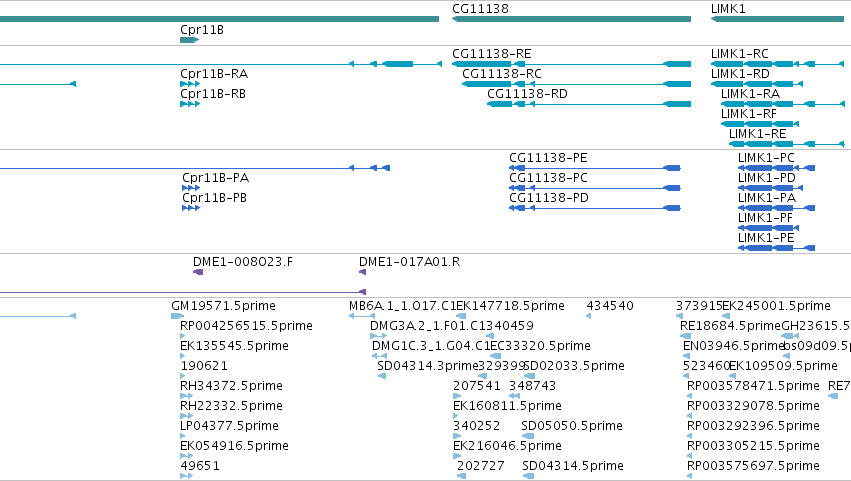This screenshot has height=481, width=851.
Task: Select the LIMK1-PA protein label
Action: [x=766, y=198]
